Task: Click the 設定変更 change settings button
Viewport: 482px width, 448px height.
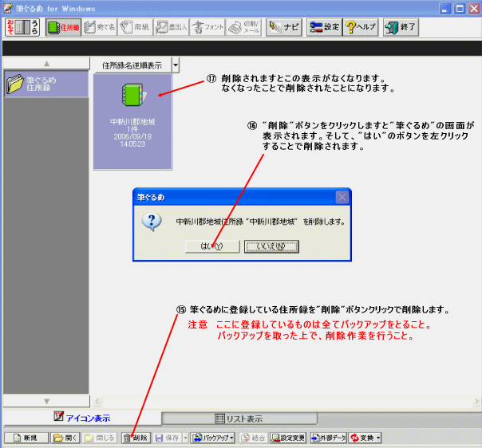Action: point(288,438)
